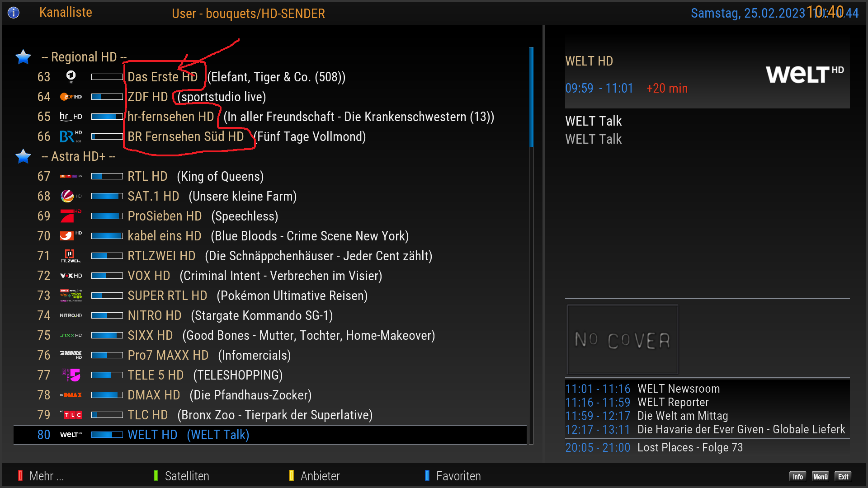Click the ZDF HD channel logo
This screenshot has height=488, width=868.
71,97
